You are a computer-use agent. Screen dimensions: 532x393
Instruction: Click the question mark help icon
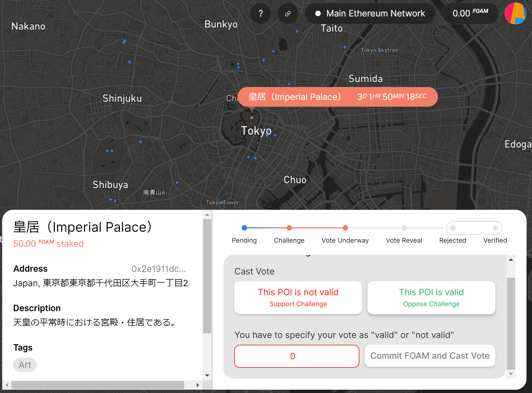click(261, 13)
